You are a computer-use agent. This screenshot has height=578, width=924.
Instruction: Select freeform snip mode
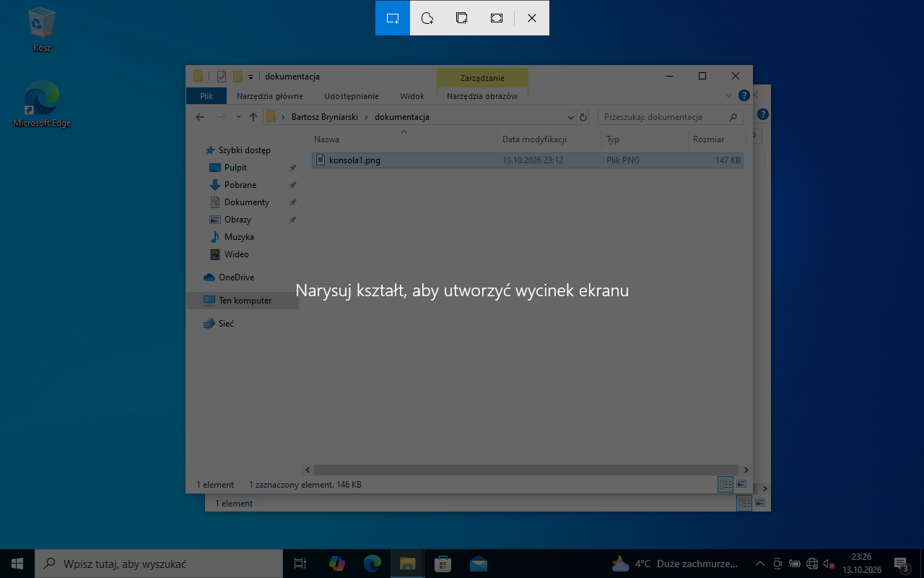coord(427,18)
